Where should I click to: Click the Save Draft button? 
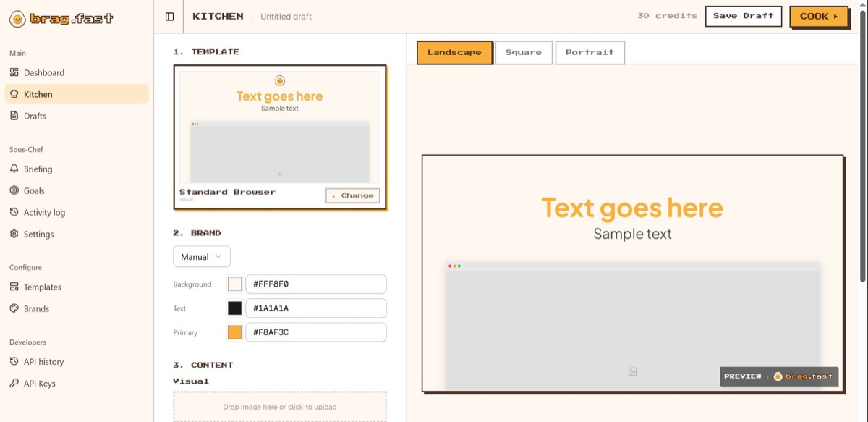(744, 16)
